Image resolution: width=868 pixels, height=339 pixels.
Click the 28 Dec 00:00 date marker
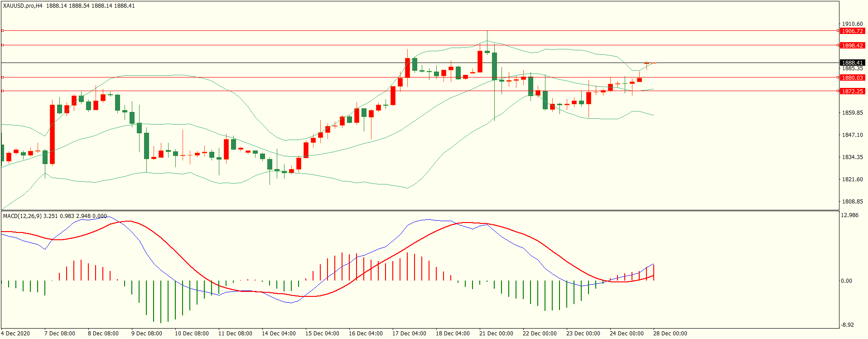pos(670,334)
